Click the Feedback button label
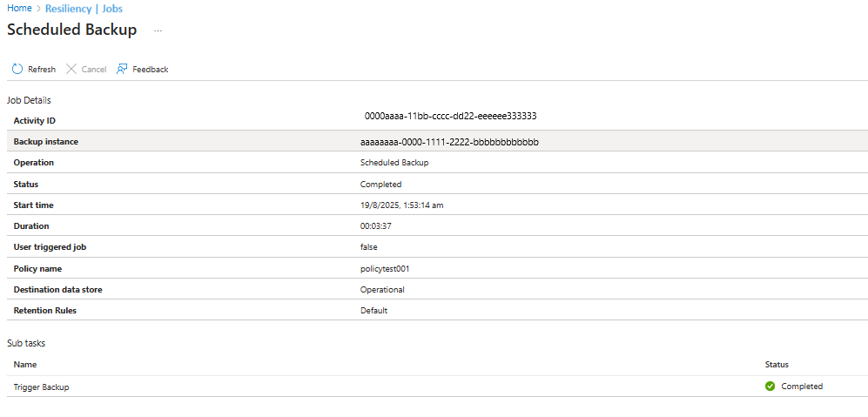This screenshot has width=868, height=417. [x=151, y=70]
